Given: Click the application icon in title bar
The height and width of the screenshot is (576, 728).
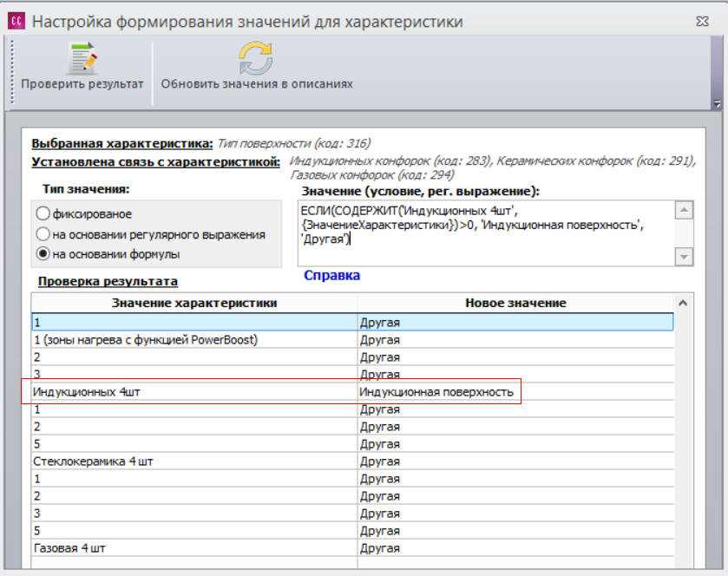Looking at the screenshot, I should (16, 21).
